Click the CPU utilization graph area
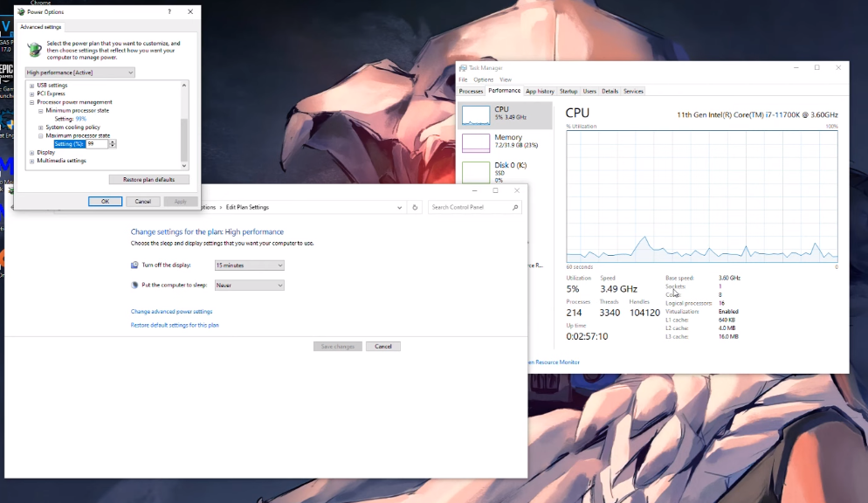 pos(702,196)
